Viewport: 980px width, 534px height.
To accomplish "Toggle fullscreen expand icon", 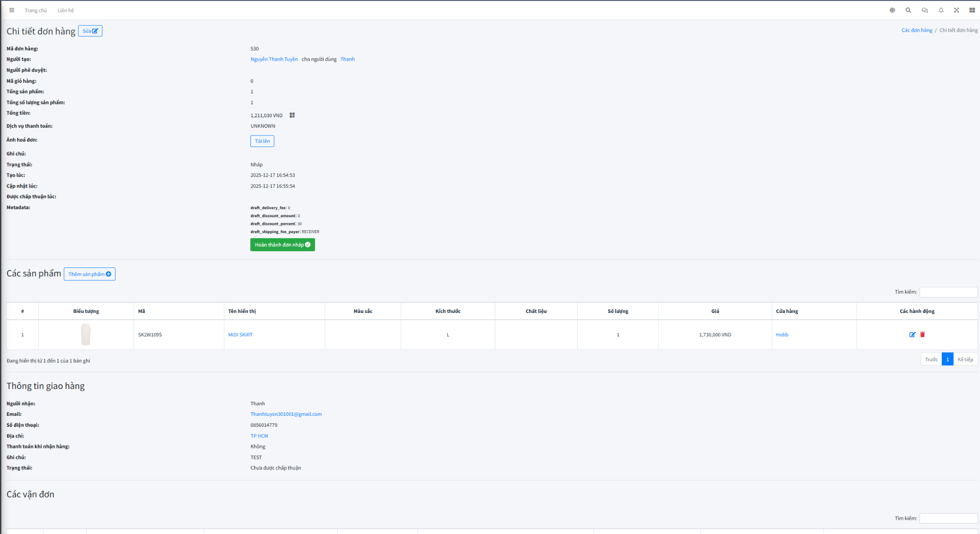I will click(957, 10).
